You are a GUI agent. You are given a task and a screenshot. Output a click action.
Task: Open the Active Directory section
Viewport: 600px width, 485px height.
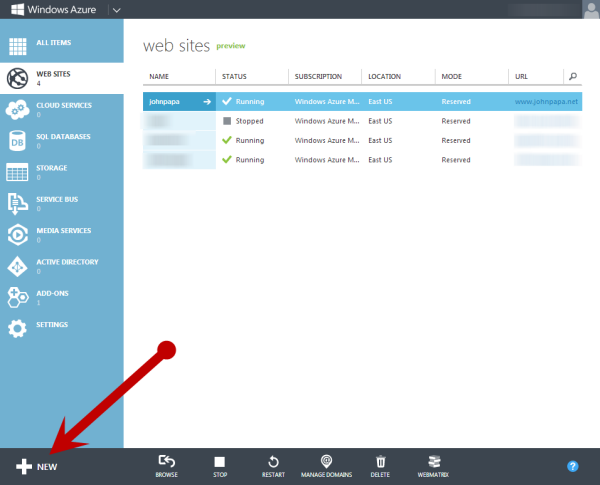pos(67,262)
